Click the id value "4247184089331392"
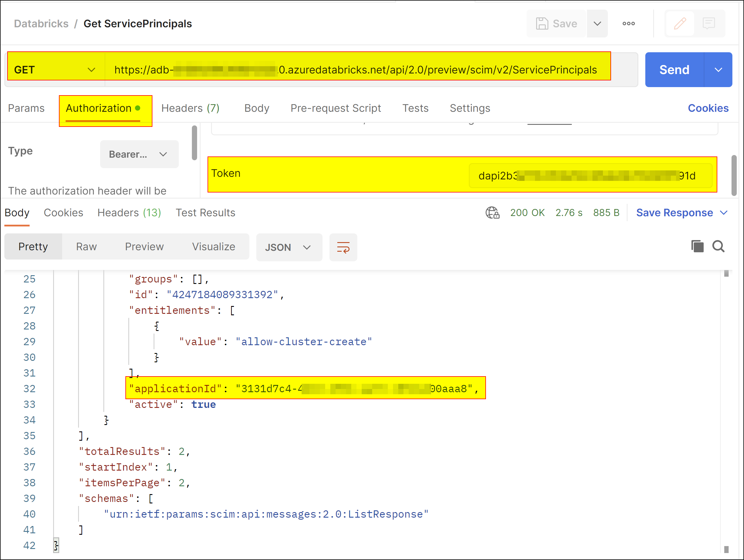Screen dimensions: 744x560 (x=222, y=295)
